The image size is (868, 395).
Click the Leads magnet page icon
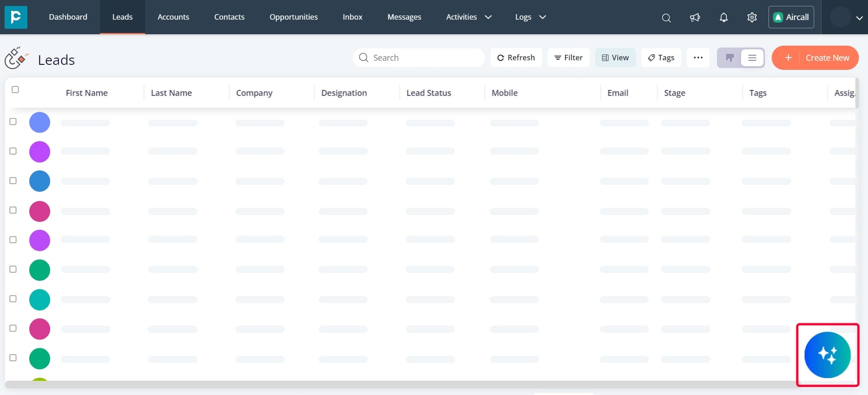point(16,58)
